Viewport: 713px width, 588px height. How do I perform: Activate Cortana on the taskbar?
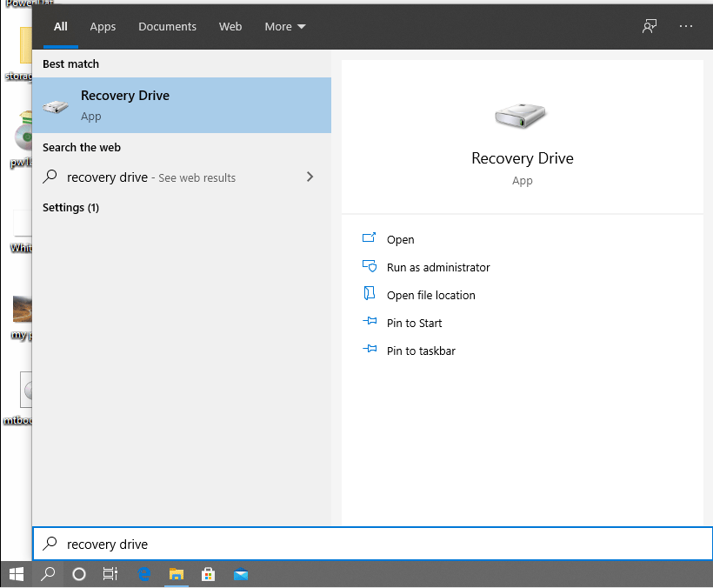79,574
